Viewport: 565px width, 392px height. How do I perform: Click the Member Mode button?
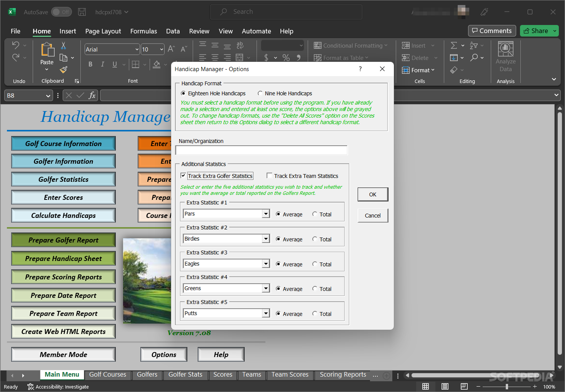63,354
